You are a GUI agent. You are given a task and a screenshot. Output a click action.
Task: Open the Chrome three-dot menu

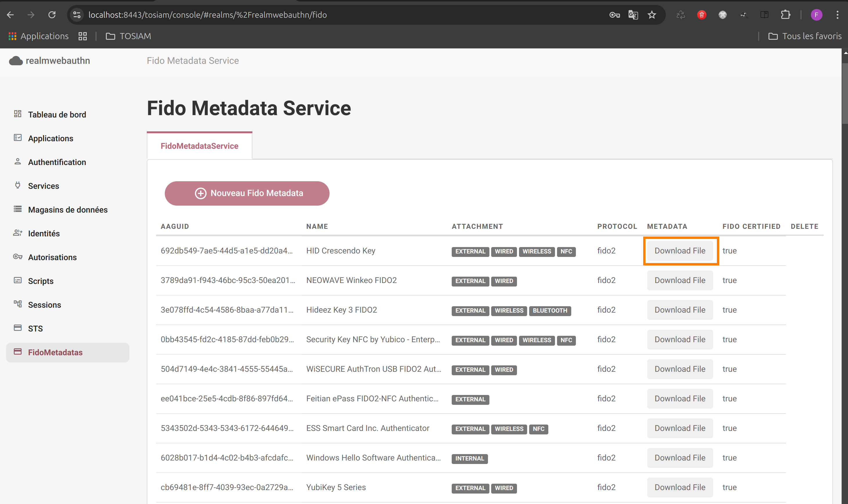click(x=837, y=14)
